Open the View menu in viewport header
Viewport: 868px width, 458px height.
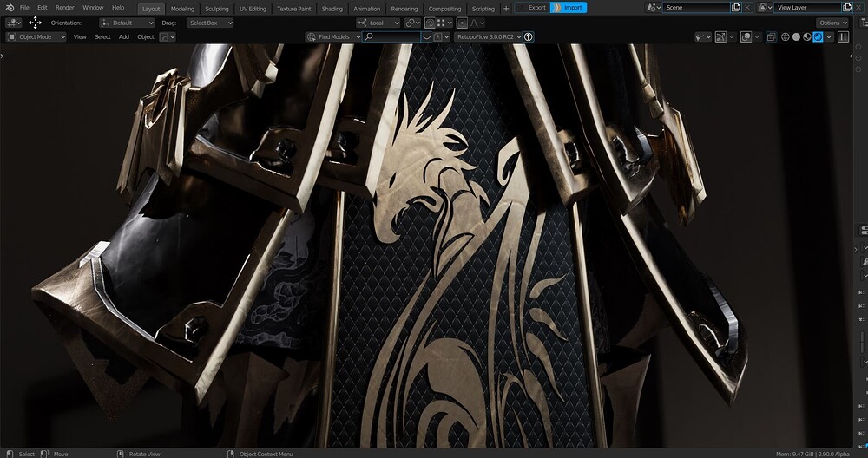[80, 37]
